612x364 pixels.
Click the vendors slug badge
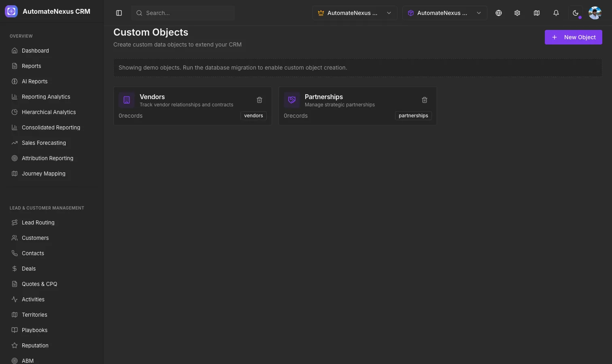pos(253,116)
